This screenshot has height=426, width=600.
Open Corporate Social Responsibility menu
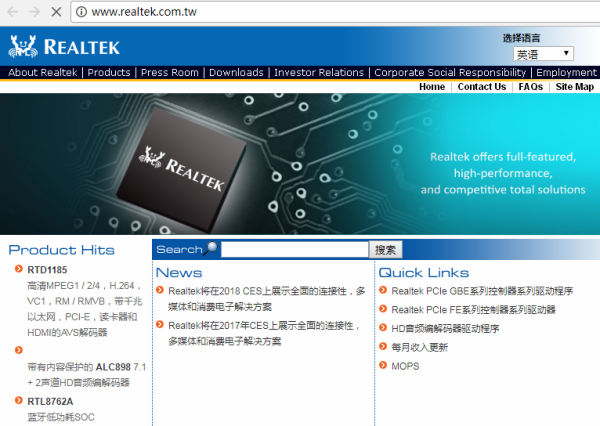click(x=450, y=72)
